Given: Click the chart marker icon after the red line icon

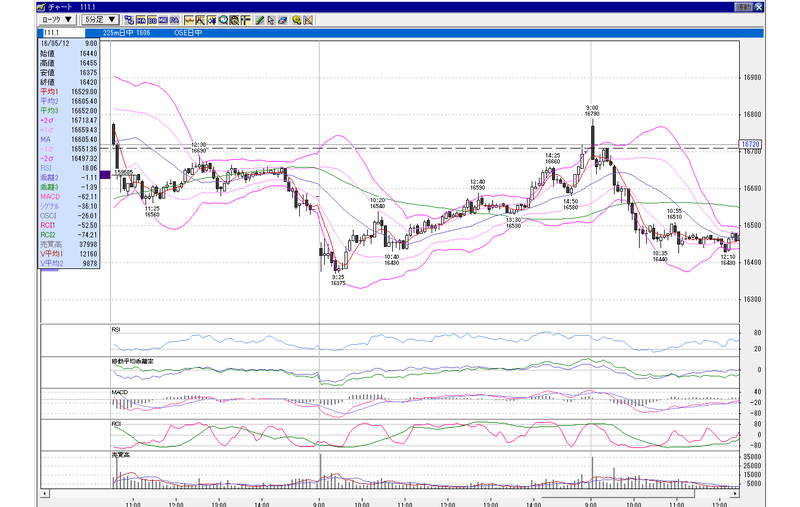Looking at the screenshot, I should pos(200,20).
